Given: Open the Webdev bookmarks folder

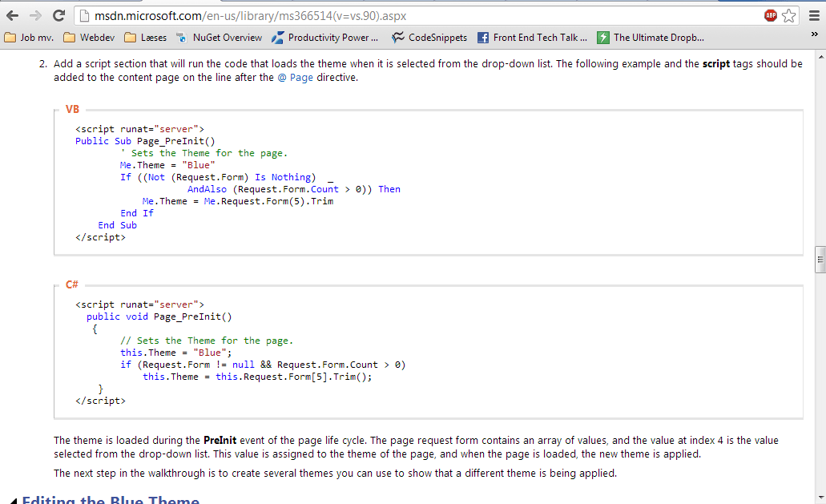Looking at the screenshot, I should 89,38.
